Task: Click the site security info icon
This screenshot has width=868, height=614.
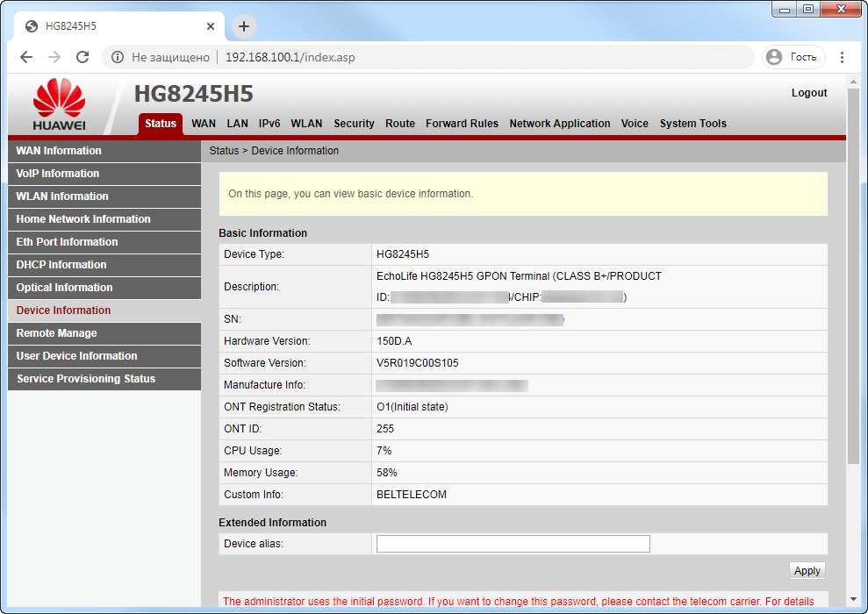Action: tap(118, 57)
